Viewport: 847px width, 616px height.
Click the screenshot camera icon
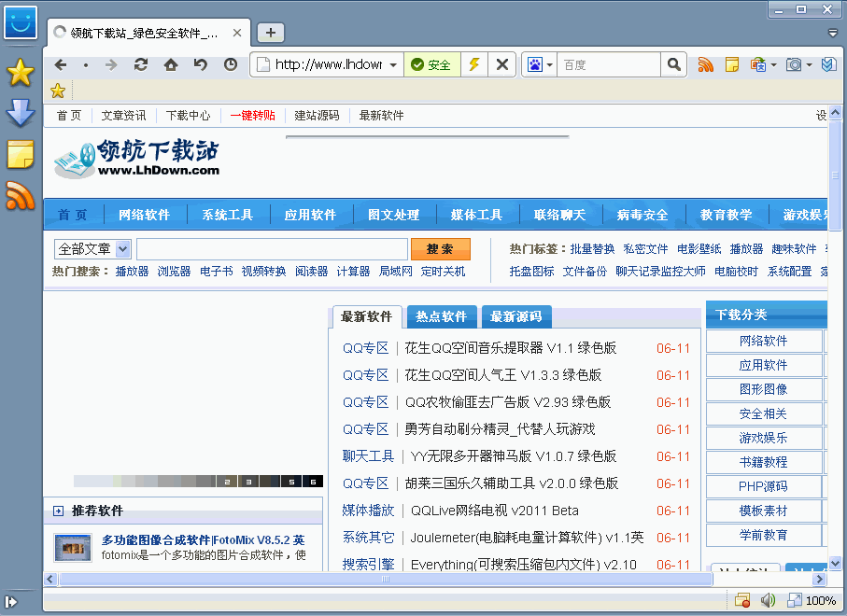[x=794, y=64]
